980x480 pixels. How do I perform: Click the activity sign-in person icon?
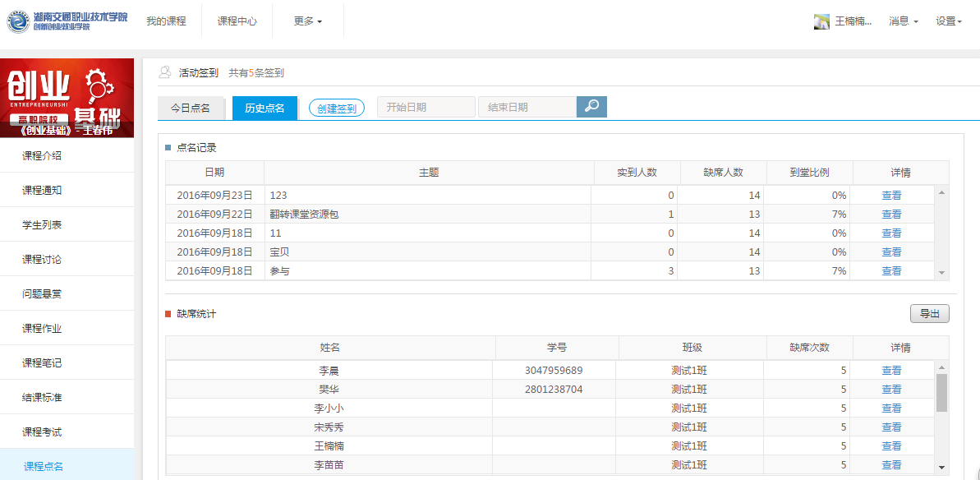[165, 72]
